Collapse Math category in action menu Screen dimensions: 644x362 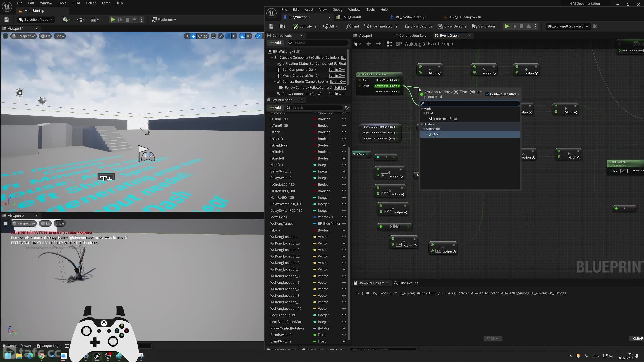pyautogui.click(x=422, y=109)
